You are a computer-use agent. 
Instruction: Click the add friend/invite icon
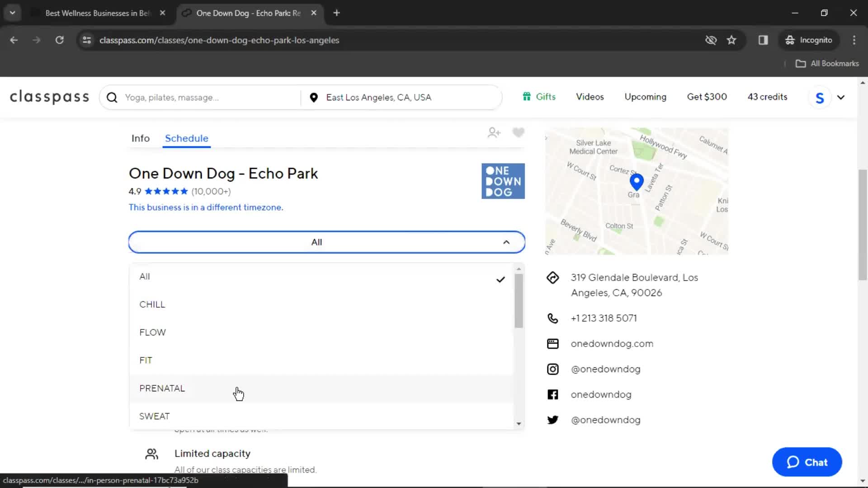pyautogui.click(x=494, y=132)
